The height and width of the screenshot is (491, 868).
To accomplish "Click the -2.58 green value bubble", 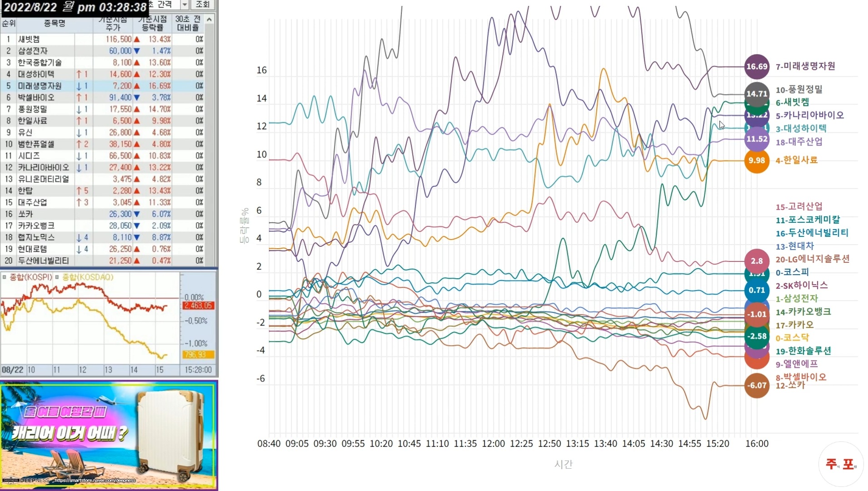I will [x=757, y=336].
